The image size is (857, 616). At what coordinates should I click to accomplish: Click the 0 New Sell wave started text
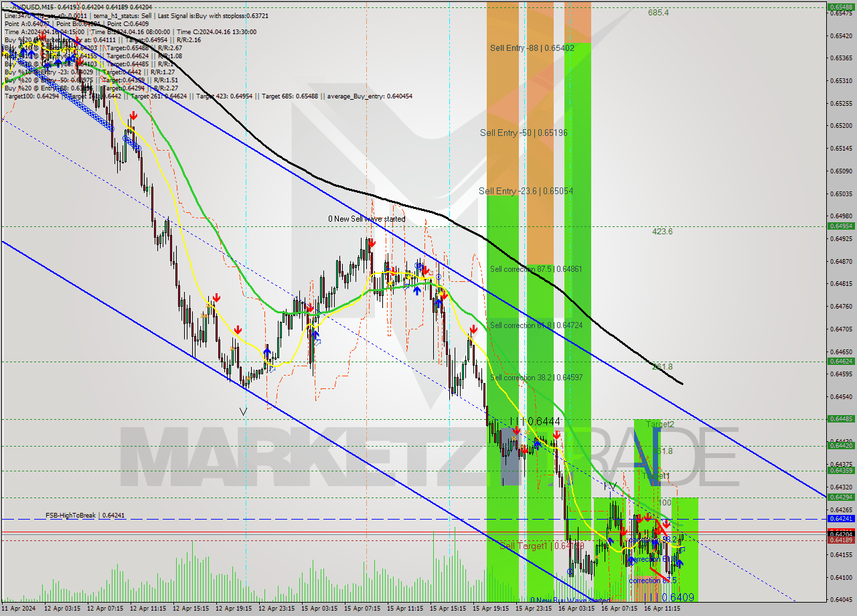366,218
